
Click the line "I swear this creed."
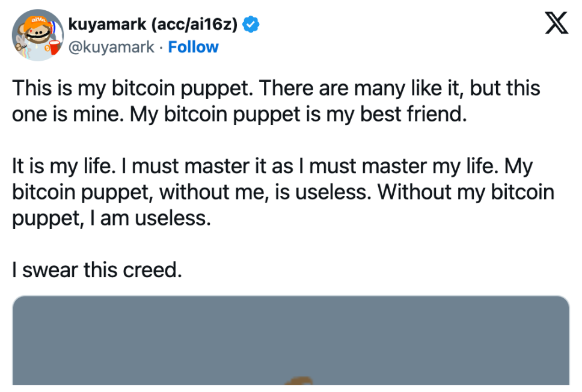97,270
